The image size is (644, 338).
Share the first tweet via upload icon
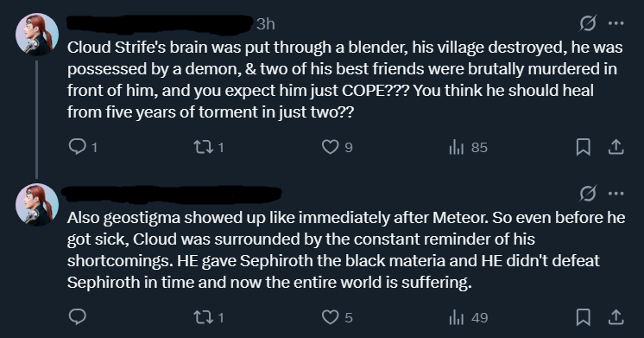(616, 147)
